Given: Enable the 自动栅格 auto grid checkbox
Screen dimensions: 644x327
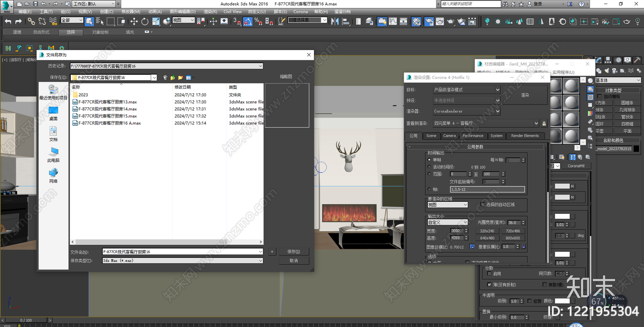Looking at the screenshot, I should 600,96.
